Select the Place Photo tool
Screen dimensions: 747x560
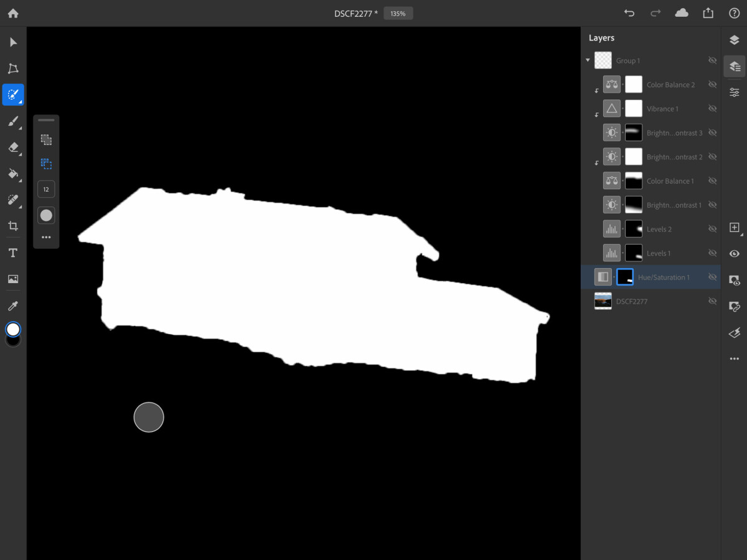tap(13, 279)
